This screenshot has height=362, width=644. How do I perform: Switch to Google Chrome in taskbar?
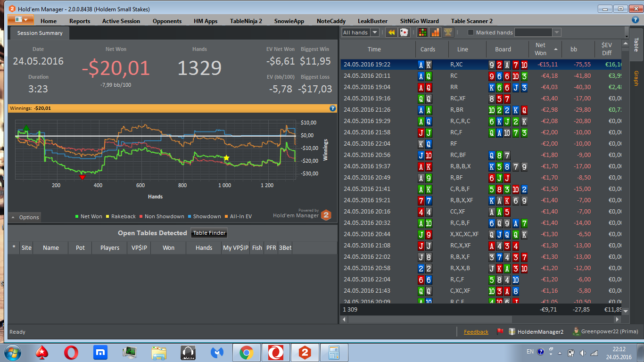(246, 352)
